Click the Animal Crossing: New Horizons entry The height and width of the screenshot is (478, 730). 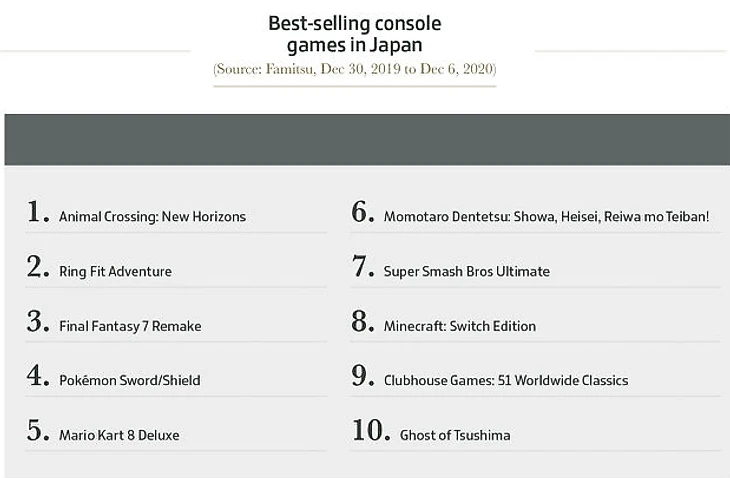click(x=152, y=216)
